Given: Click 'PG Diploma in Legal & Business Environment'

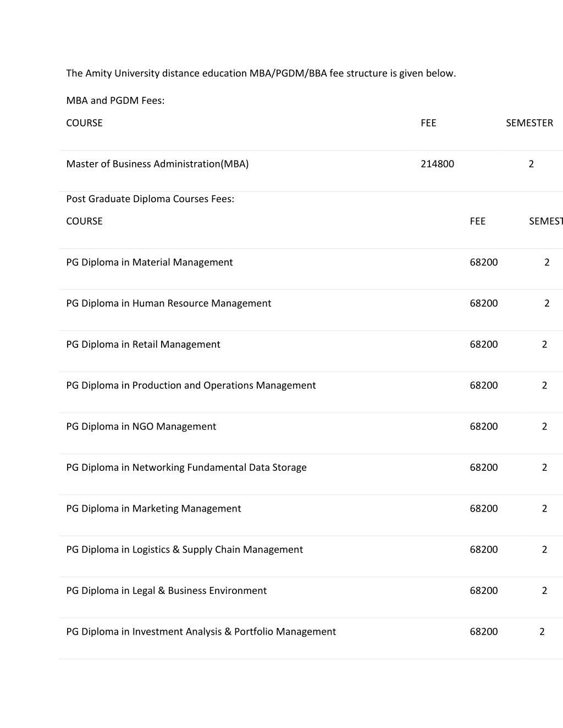Looking at the screenshot, I should (x=166, y=591).
